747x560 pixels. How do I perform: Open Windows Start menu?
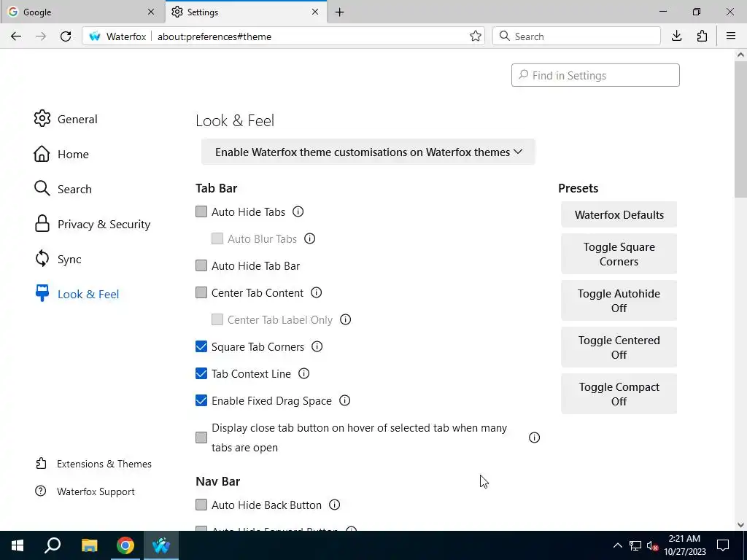[18, 545]
